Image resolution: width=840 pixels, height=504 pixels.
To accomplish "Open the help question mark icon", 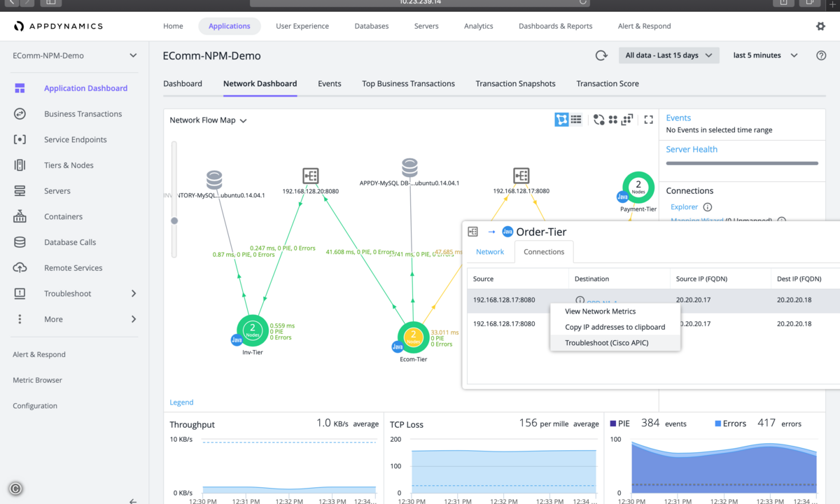I will click(x=821, y=55).
